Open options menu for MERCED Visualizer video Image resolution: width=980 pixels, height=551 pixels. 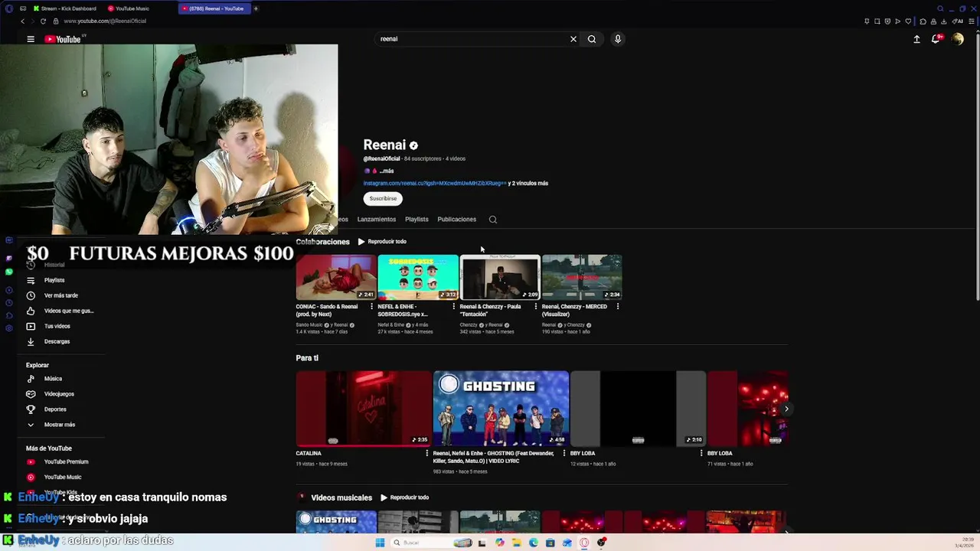tap(618, 307)
